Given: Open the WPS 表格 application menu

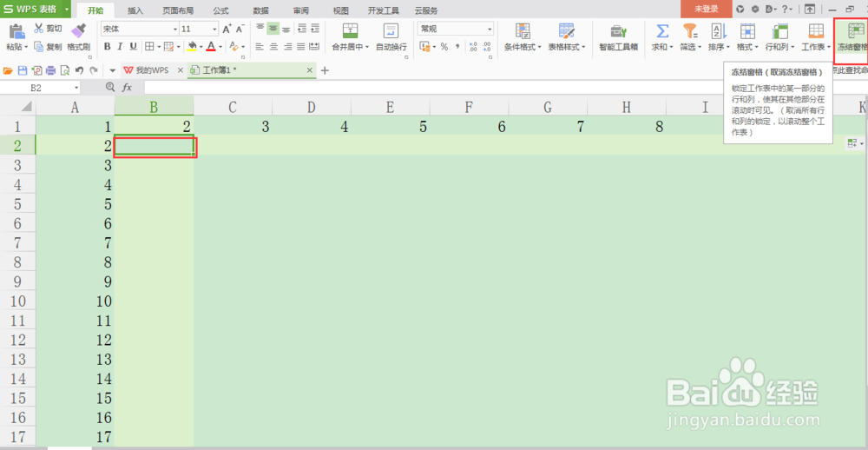Looking at the screenshot, I should click(36, 9).
